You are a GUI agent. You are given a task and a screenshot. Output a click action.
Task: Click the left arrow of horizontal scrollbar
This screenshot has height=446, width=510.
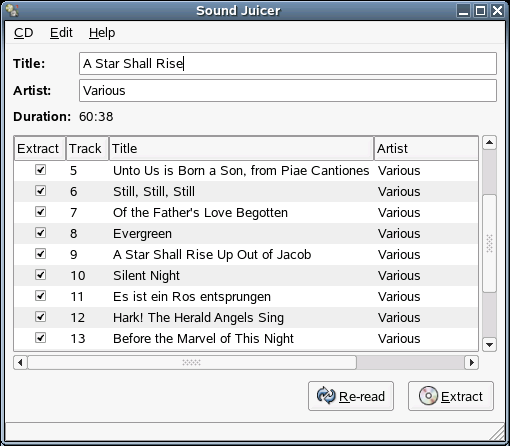point(20,362)
